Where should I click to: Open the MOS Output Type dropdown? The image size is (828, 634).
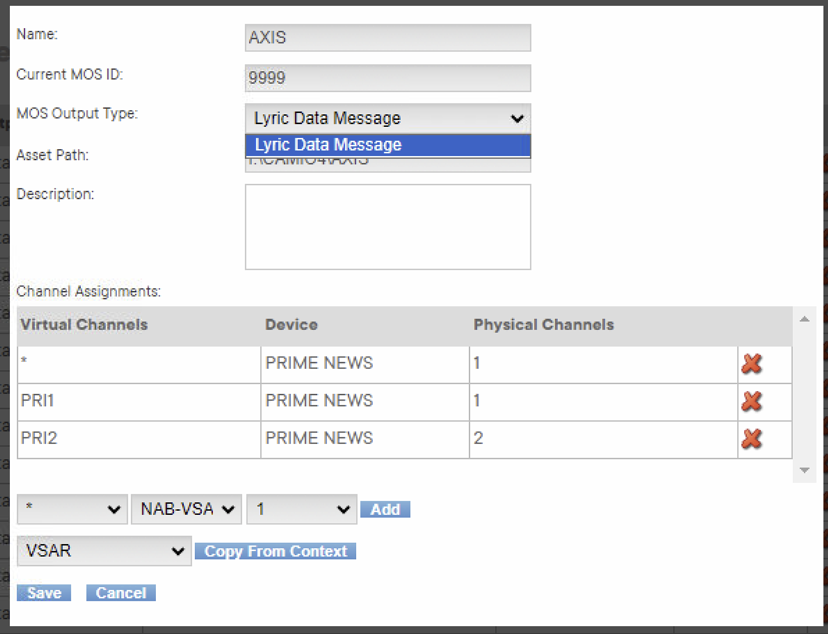387,118
